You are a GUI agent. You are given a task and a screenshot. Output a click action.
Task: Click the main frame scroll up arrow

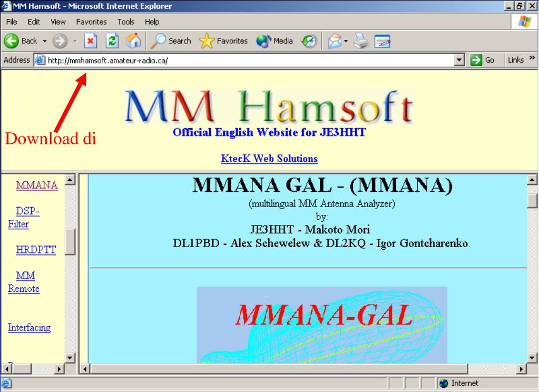point(532,180)
